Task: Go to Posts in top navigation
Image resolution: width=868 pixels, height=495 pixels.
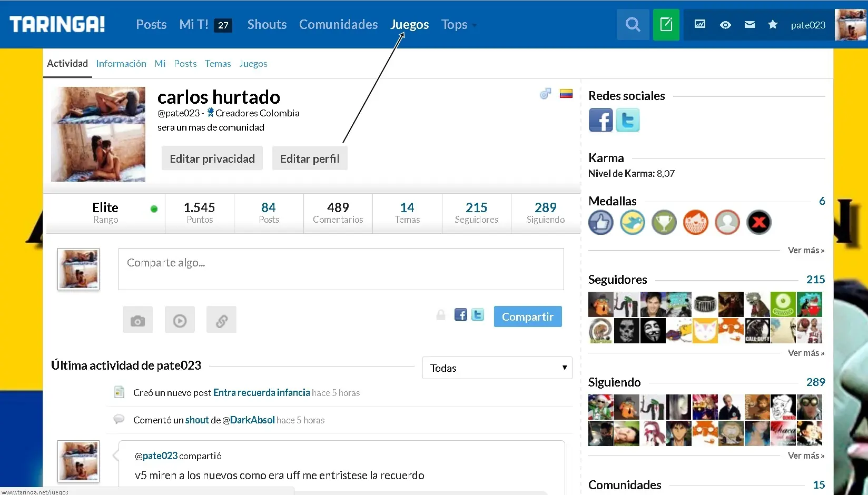Action: pyautogui.click(x=151, y=24)
